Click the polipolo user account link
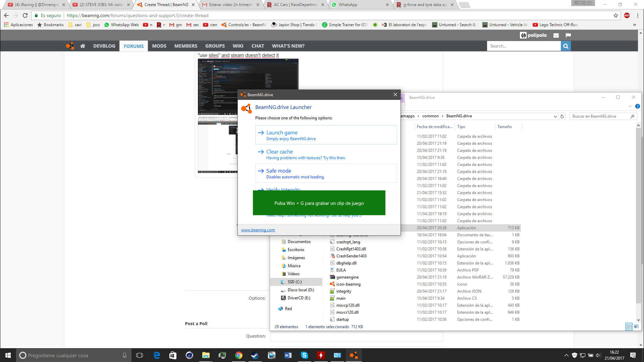 point(533,35)
